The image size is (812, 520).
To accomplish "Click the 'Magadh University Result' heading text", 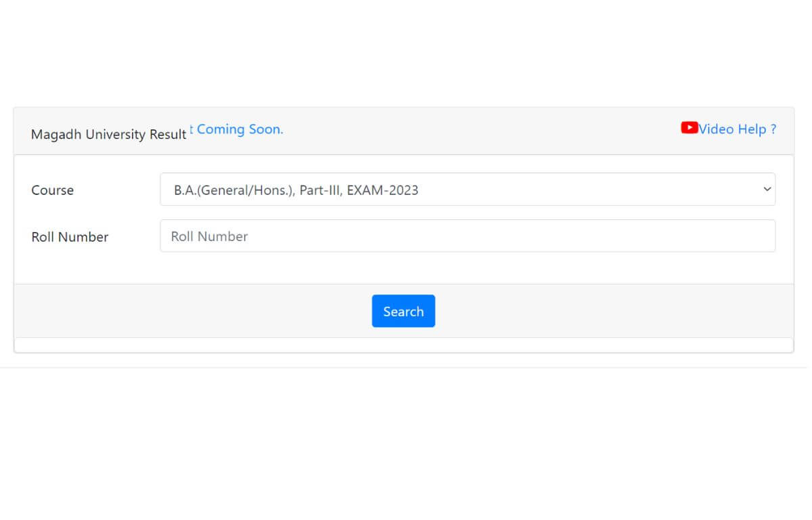I will 108,134.
